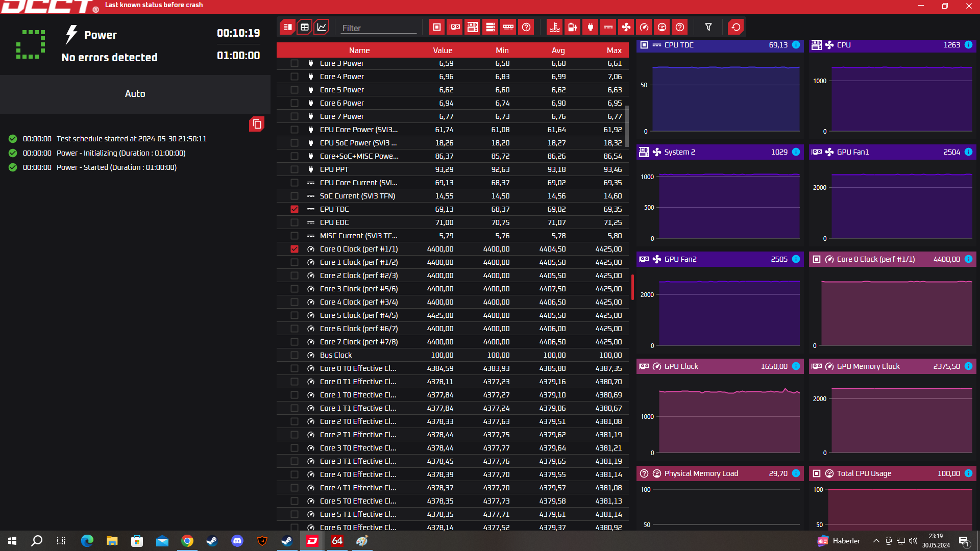Uncheck the CPU TDC checkbox

[295, 209]
